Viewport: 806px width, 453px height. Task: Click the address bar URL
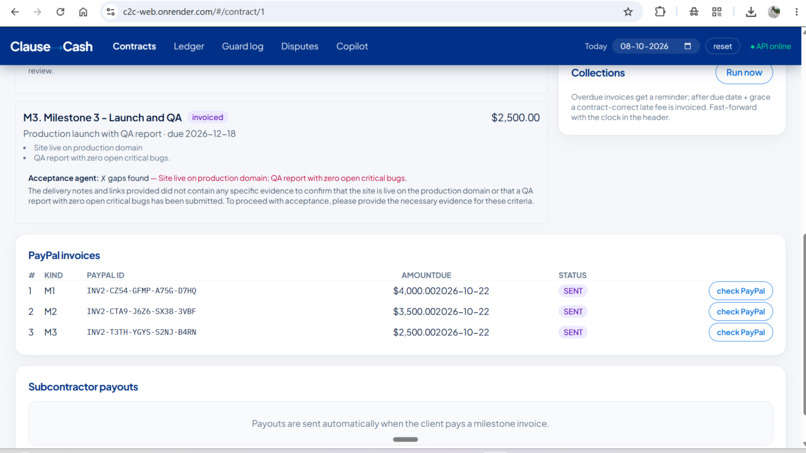pyautogui.click(x=194, y=11)
